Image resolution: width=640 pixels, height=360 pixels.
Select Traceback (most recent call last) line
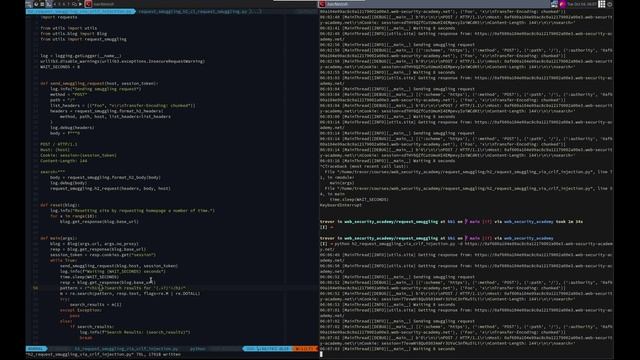[364, 166]
